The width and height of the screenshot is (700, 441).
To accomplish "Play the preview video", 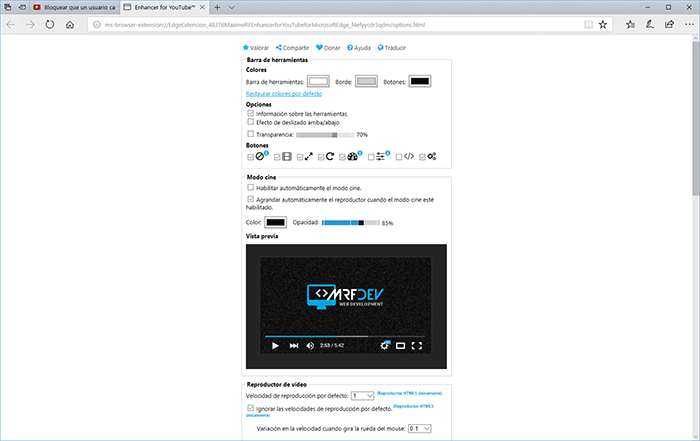I will coord(275,345).
